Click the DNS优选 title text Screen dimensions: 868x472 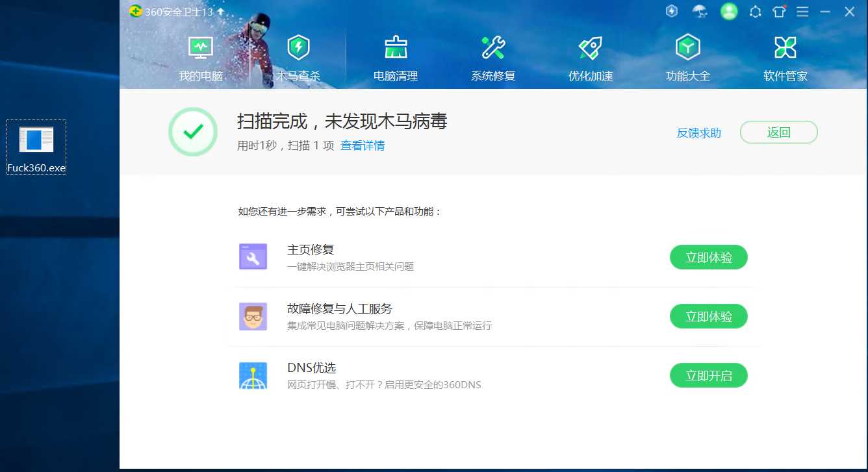pos(312,367)
